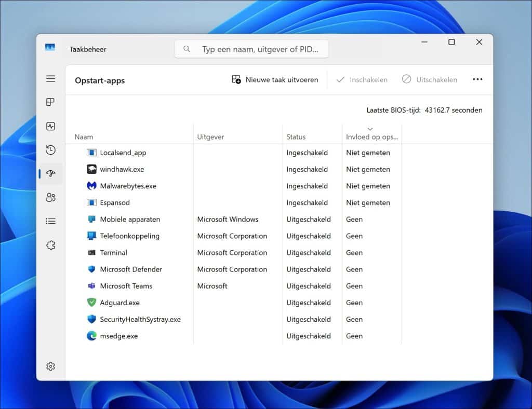Viewport: 532px width, 409px height.
Task: Click Microsoft Corporation publisher of Terminal
Action: click(x=232, y=252)
